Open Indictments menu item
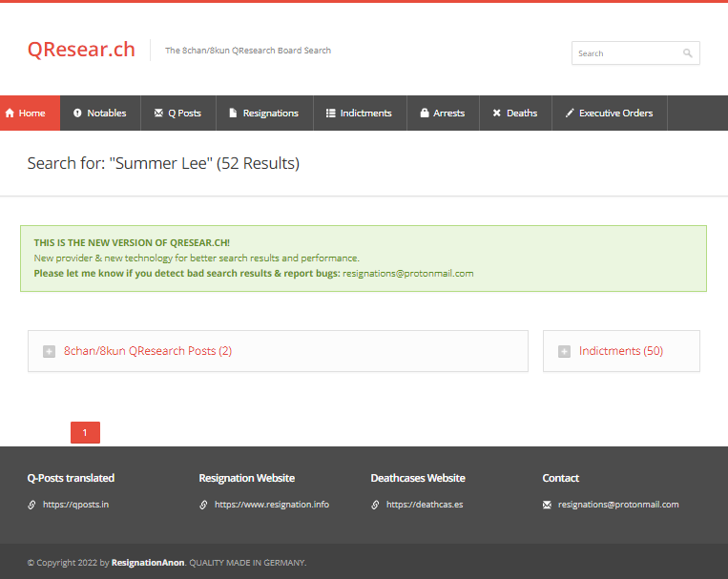Image resolution: width=728 pixels, height=579 pixels. [361, 113]
